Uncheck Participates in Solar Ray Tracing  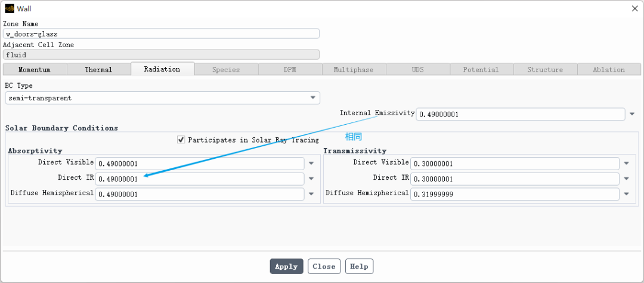click(x=181, y=140)
